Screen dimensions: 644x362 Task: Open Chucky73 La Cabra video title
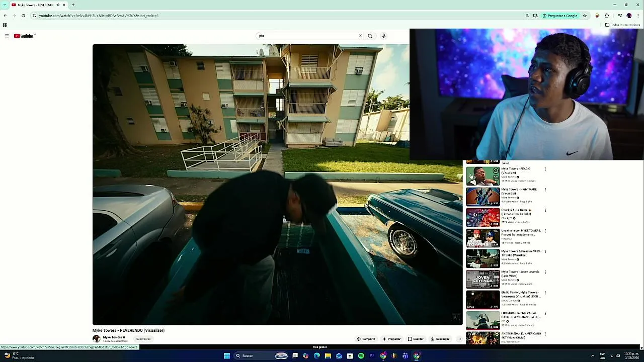tap(517, 212)
